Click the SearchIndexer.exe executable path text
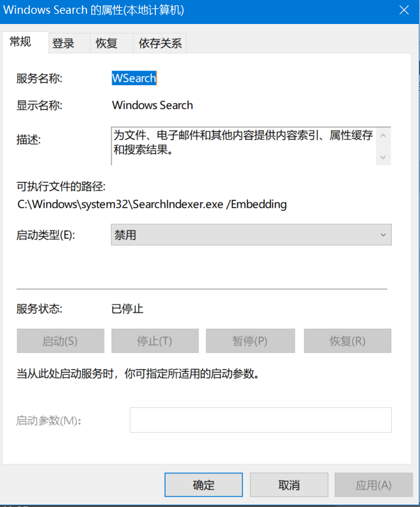Image resolution: width=420 pixels, height=507 pixels. 152,204
